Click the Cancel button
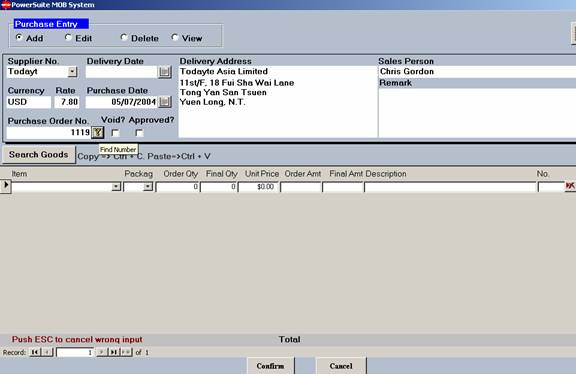 tap(341, 366)
